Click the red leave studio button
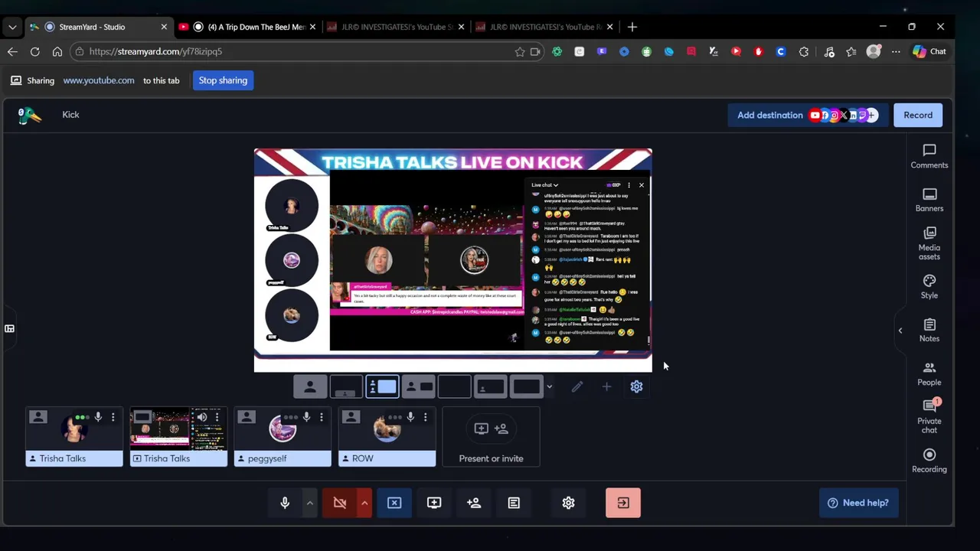The height and width of the screenshot is (551, 980). pos(623,503)
